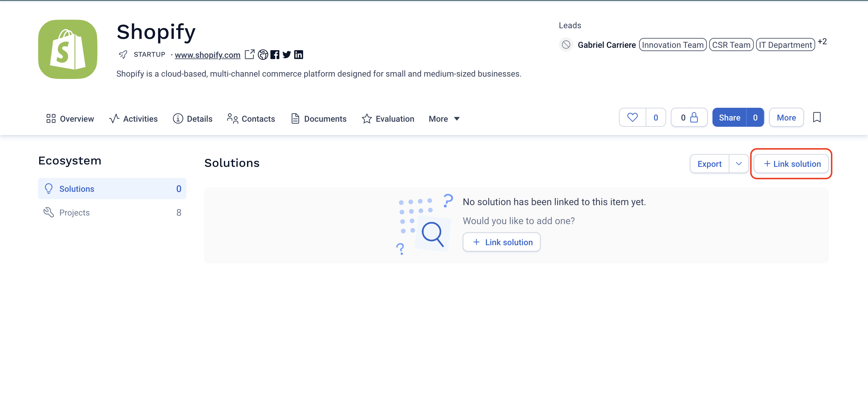The height and width of the screenshot is (396, 868).
Task: Select Solutions in Ecosystem sidebar
Action: point(112,189)
